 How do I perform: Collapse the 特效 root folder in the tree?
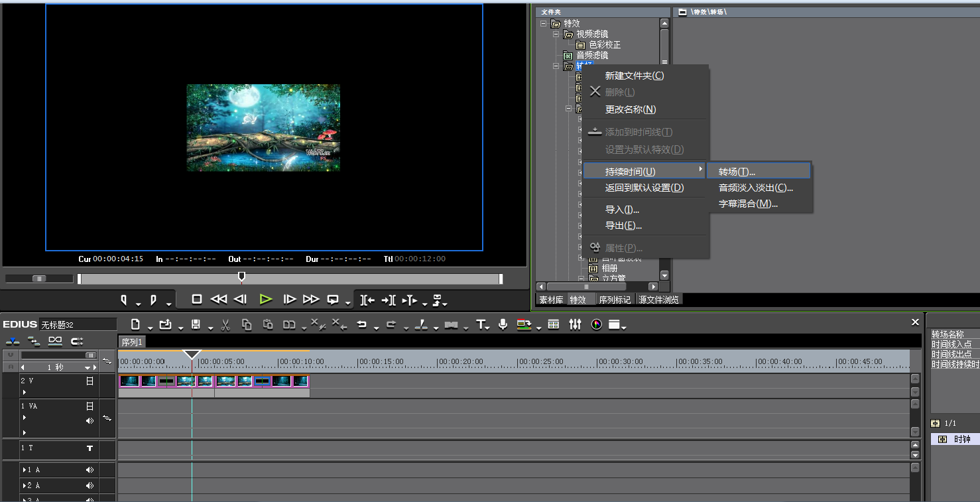point(544,23)
